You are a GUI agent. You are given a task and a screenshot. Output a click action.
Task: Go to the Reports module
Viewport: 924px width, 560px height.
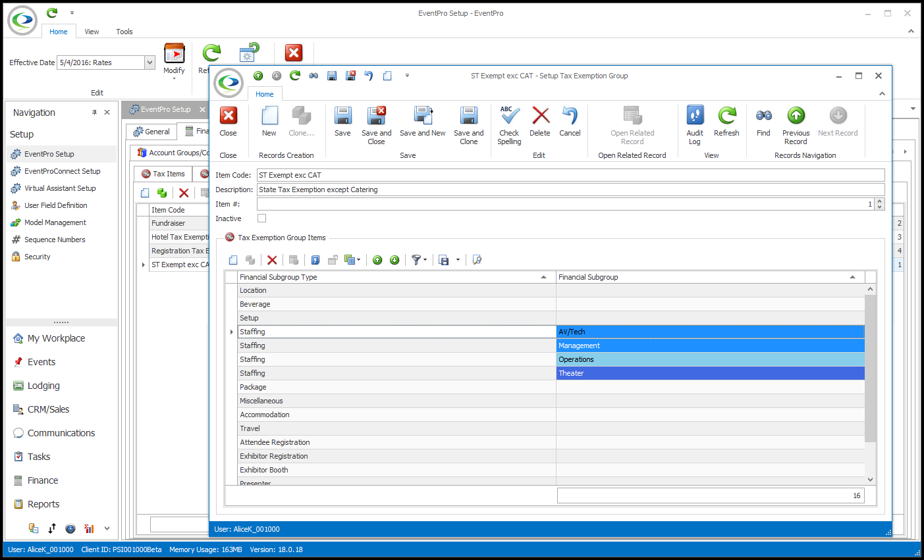pyautogui.click(x=43, y=504)
